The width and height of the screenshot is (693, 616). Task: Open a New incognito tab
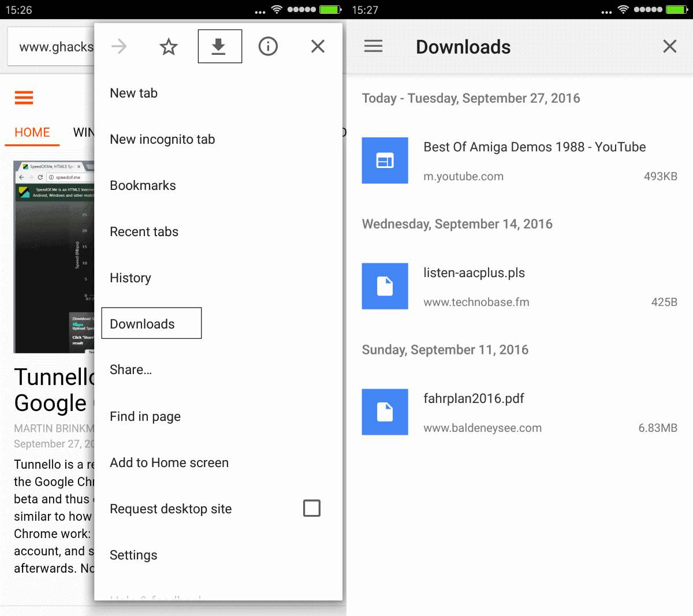(x=162, y=139)
